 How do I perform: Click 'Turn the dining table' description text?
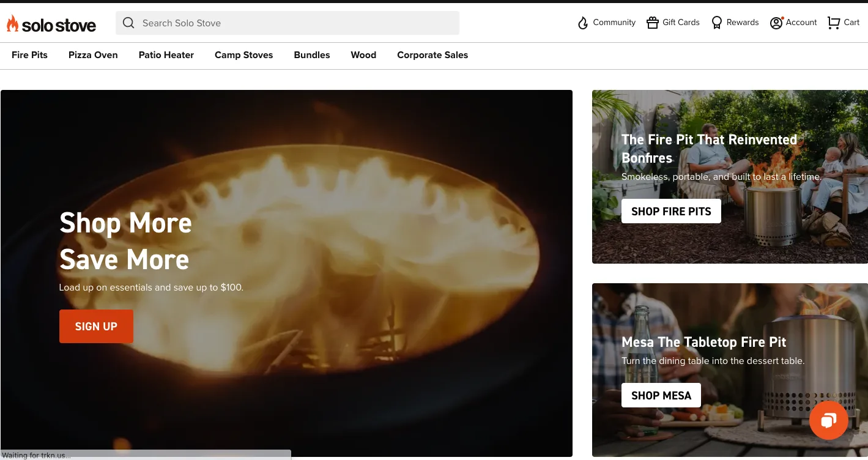point(713,361)
